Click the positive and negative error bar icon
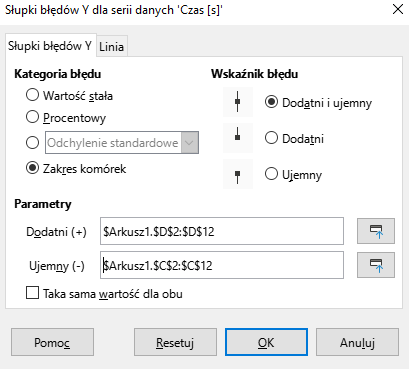This screenshot has height=369, width=409. 238,102
